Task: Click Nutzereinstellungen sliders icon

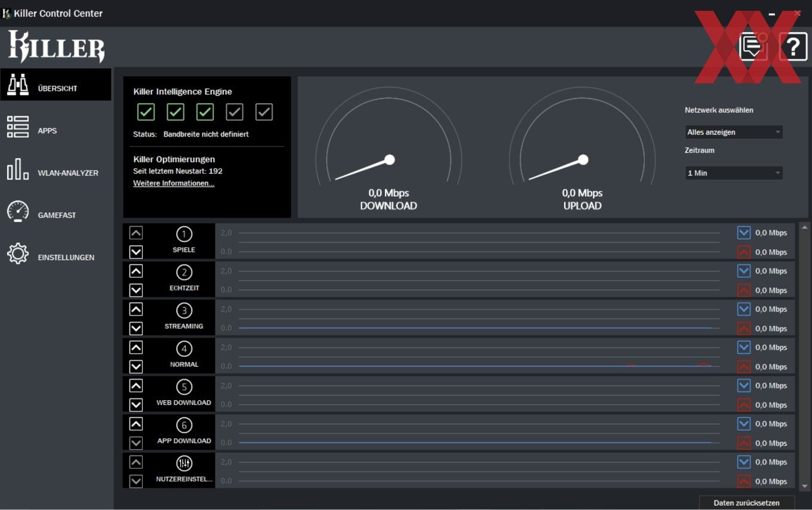Action: 184,463
